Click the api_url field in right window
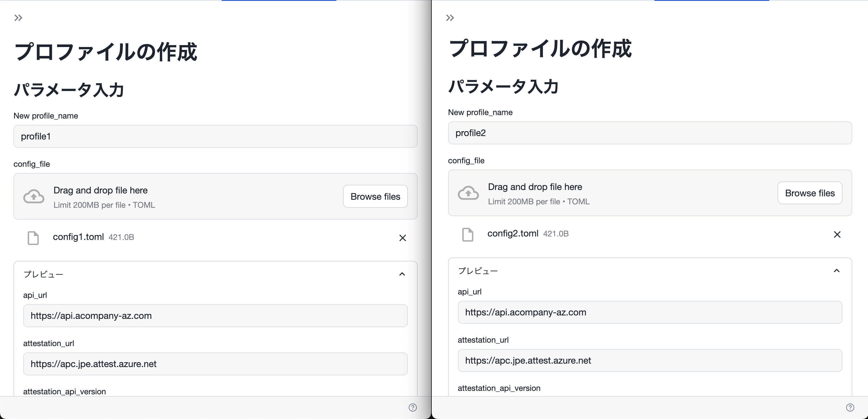868x419 pixels. pos(650,312)
